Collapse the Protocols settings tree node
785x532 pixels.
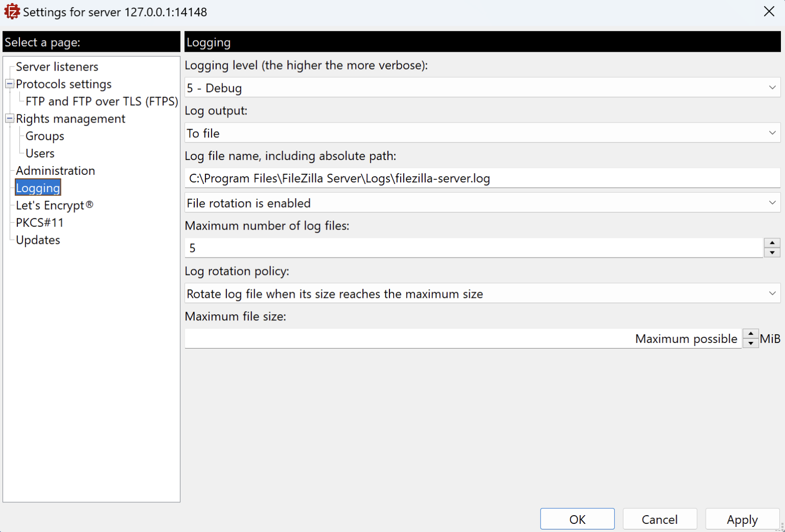9,84
